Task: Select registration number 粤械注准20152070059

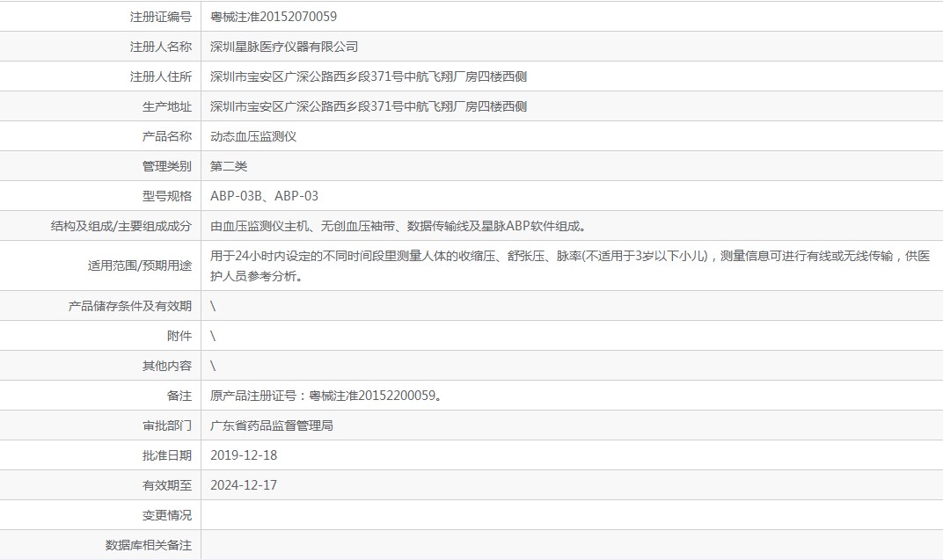Action: coord(273,17)
